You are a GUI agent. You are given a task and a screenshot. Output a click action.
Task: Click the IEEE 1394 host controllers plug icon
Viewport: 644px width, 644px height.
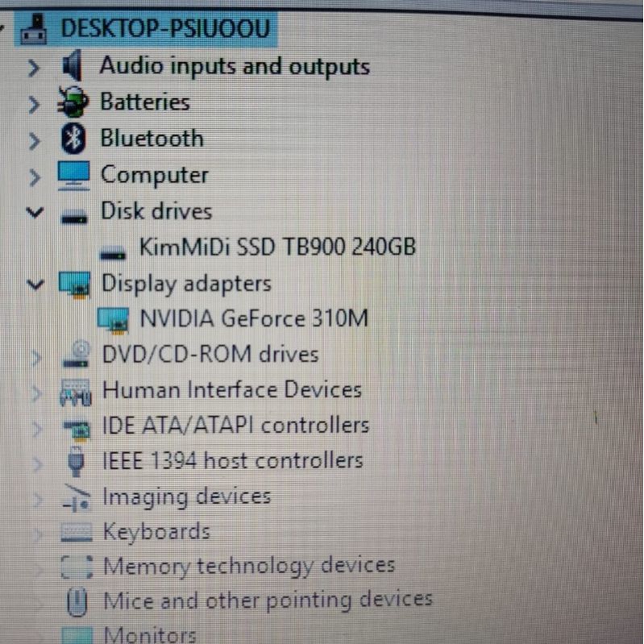[76, 461]
